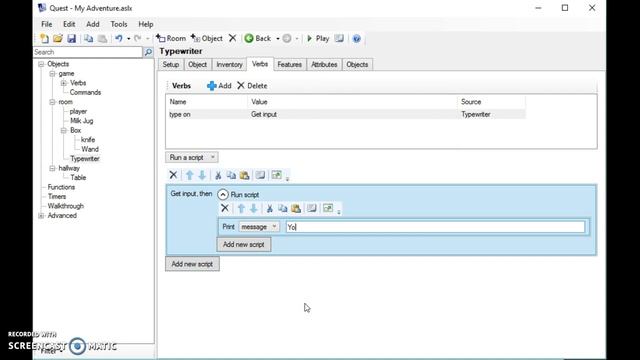Click Add in the Verbs toolbar
Image resolution: width=640 pixels, height=360 pixels.
pyautogui.click(x=219, y=86)
